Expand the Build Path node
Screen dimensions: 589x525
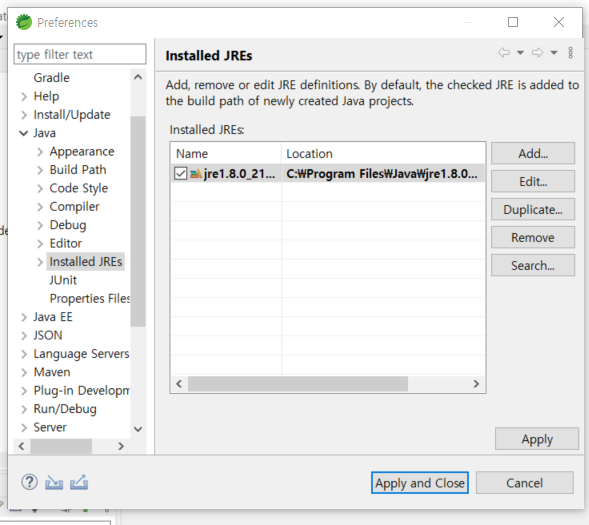pyautogui.click(x=40, y=170)
